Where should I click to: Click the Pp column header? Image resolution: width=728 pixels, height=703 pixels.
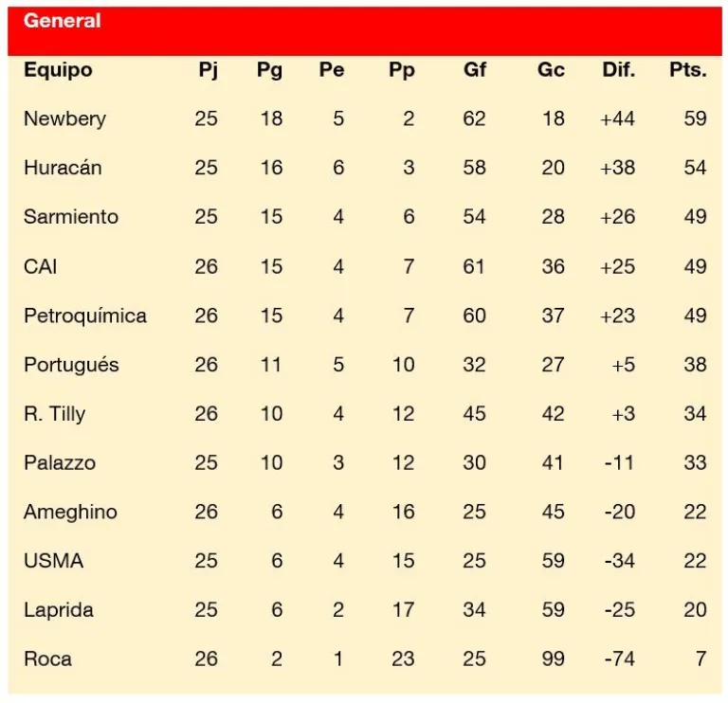(402, 70)
